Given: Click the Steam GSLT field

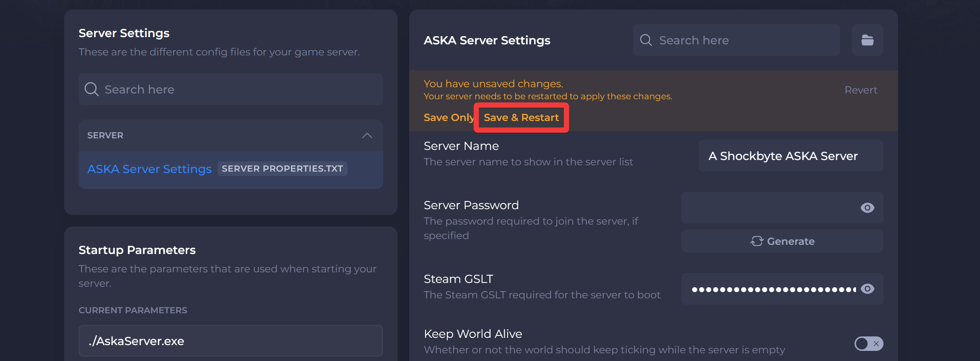Looking at the screenshot, I should coord(782,289).
